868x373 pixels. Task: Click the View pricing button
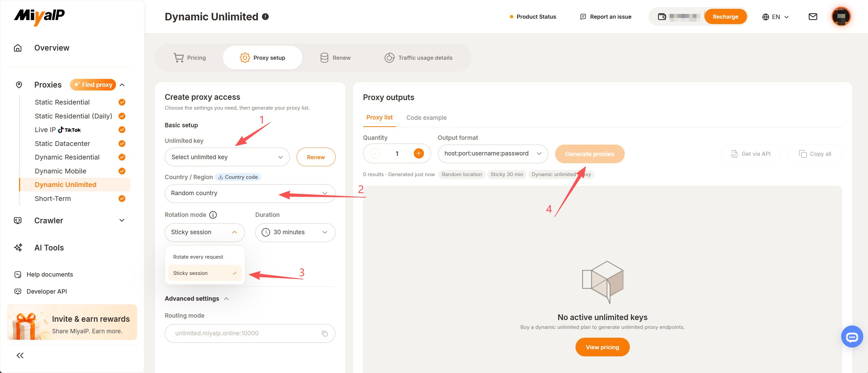pyautogui.click(x=602, y=347)
